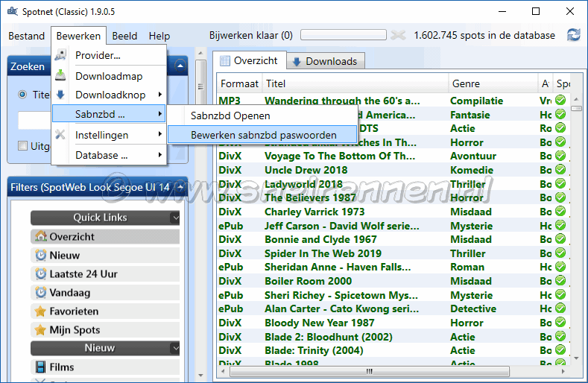The width and height of the screenshot is (588, 383).
Task: Select the Blade 2: Bloodhunt (2002) row
Action: 392,337
